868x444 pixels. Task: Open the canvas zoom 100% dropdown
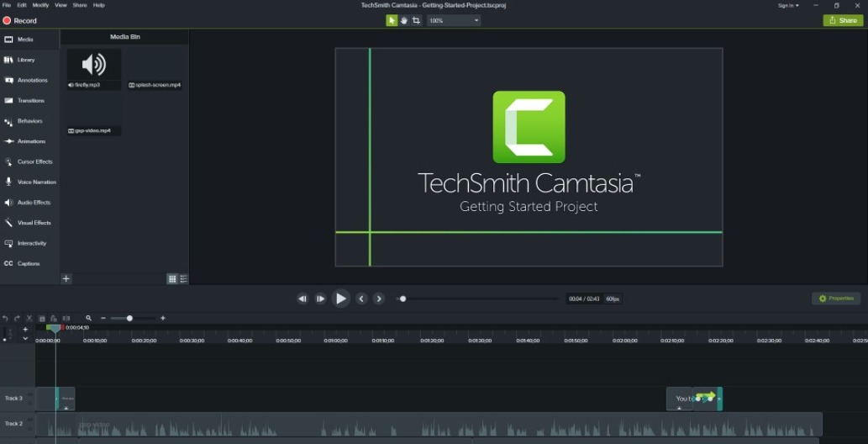click(x=454, y=20)
